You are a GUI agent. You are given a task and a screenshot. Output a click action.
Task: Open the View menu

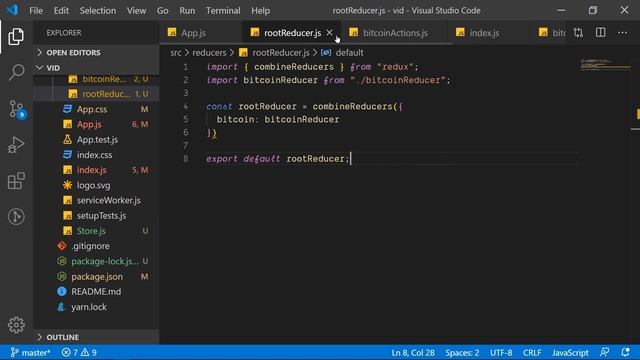pyautogui.click(x=136, y=11)
